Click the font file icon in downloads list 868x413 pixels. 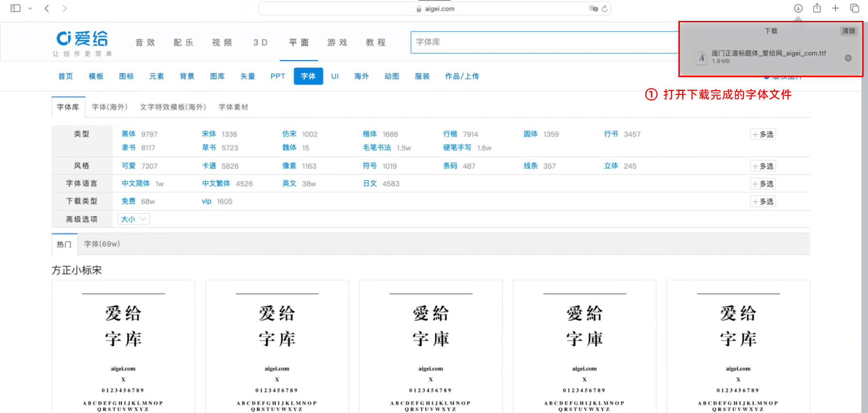click(x=701, y=58)
